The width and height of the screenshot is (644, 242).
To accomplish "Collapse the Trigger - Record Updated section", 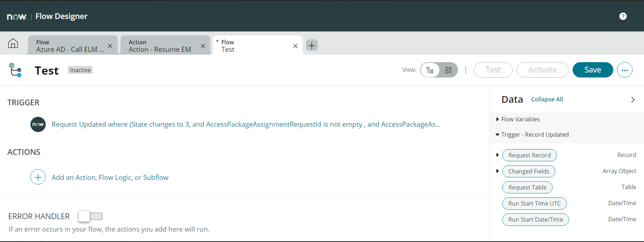I will (x=498, y=135).
